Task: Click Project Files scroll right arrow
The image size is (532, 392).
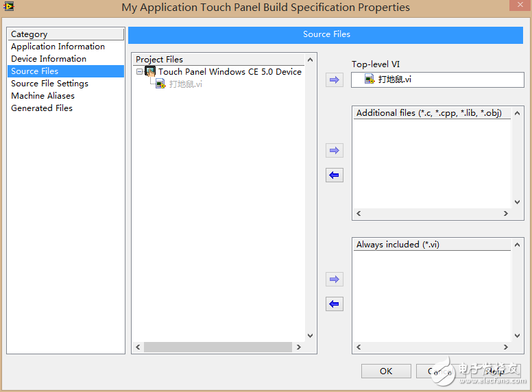Action: tap(299, 347)
